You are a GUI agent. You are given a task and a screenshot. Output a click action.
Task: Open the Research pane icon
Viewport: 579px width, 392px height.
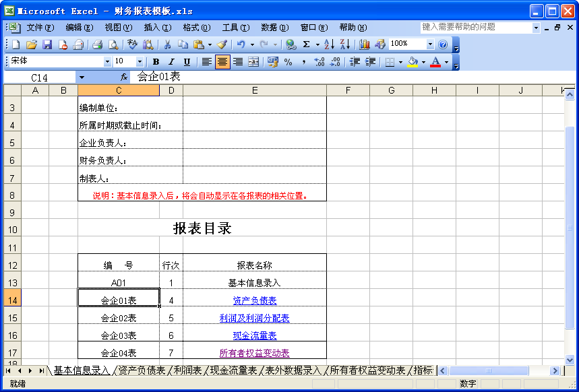tap(148, 44)
